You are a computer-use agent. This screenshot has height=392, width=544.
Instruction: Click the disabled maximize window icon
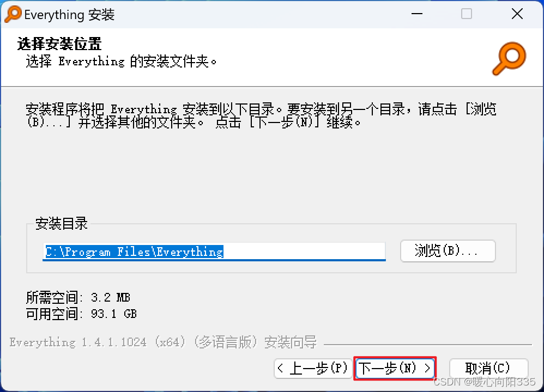[x=466, y=14]
